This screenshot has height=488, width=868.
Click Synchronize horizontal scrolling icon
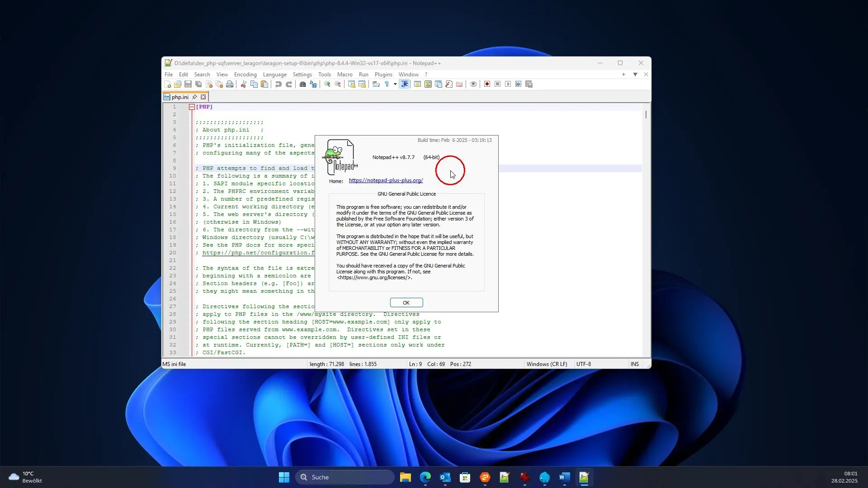click(362, 84)
